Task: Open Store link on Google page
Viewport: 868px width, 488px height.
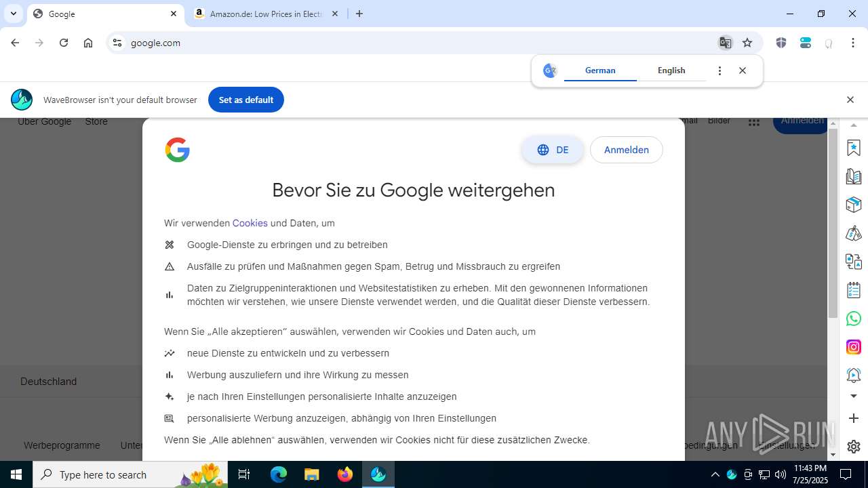Action: [x=96, y=122]
